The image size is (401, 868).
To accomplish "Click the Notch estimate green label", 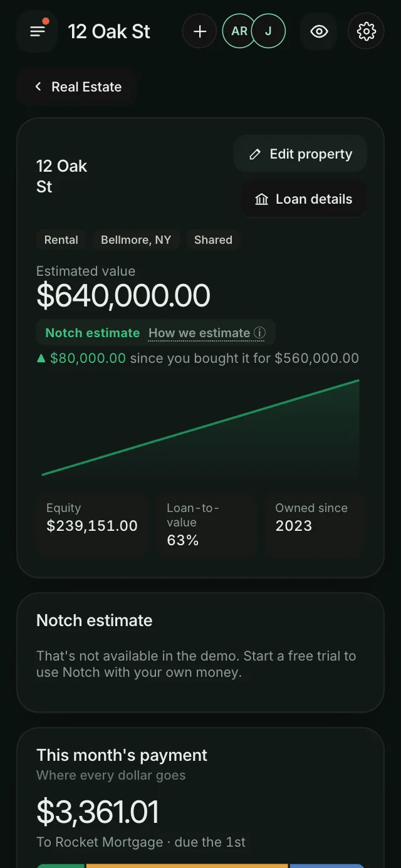I will (93, 333).
